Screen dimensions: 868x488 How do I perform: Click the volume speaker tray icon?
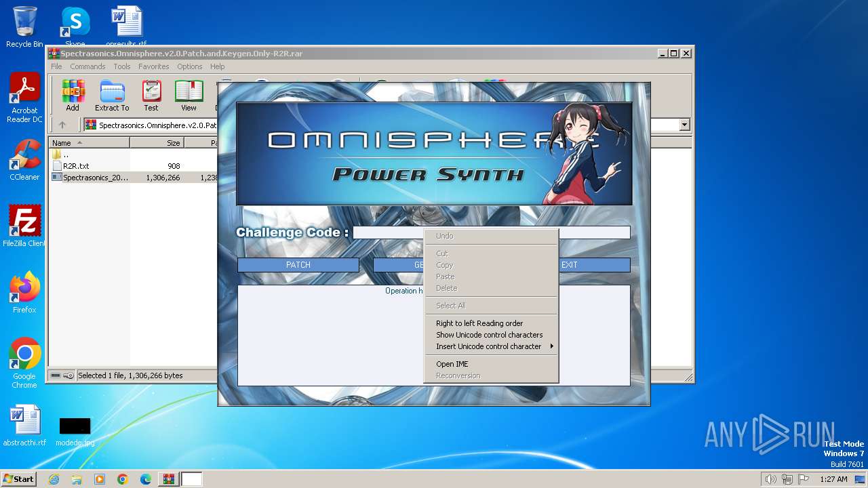pos(771,479)
